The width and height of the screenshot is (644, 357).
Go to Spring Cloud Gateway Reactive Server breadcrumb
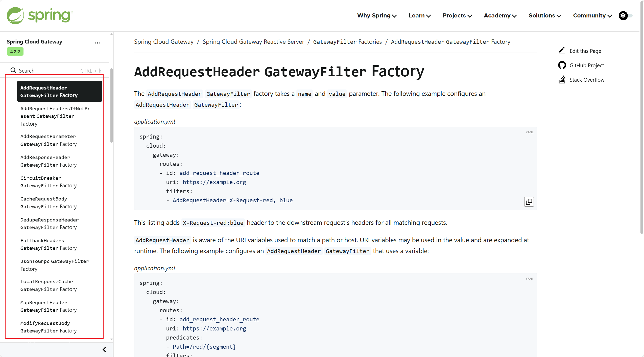[x=253, y=42]
